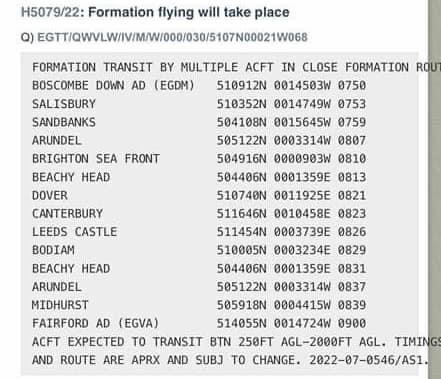Click the vertical scrollbar on the right edge
The width and height of the screenshot is (441, 379).
pyautogui.click(x=435, y=189)
